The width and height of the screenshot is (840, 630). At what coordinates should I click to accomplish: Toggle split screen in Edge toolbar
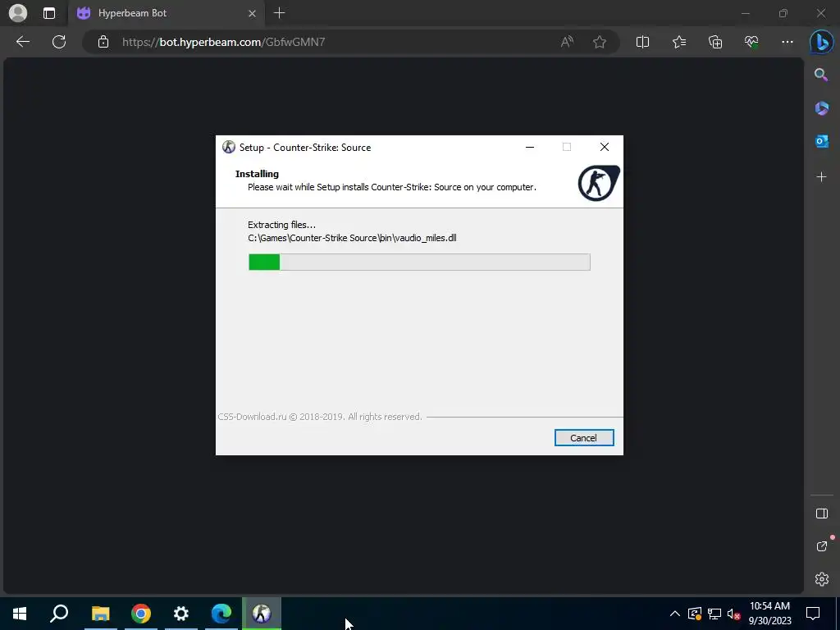642,42
